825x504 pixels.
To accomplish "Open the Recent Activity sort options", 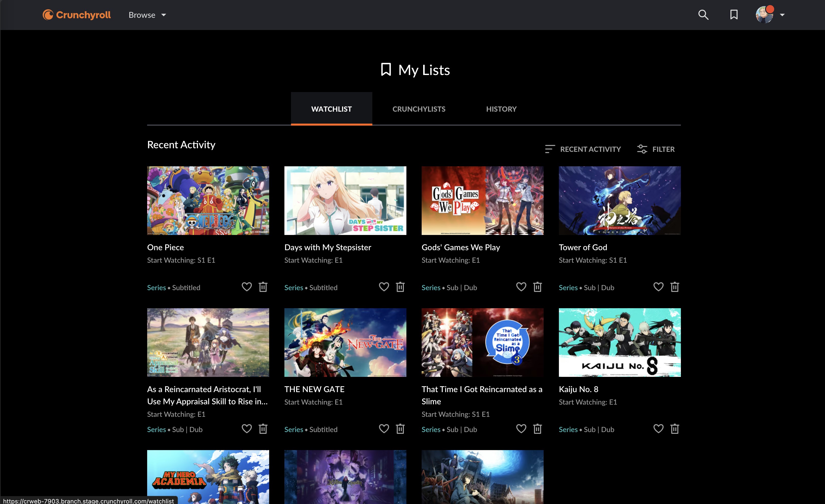I will click(x=583, y=149).
